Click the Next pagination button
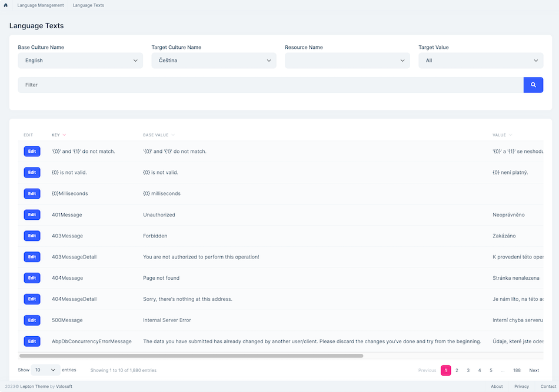Image resolution: width=559 pixels, height=392 pixels. coord(534,370)
